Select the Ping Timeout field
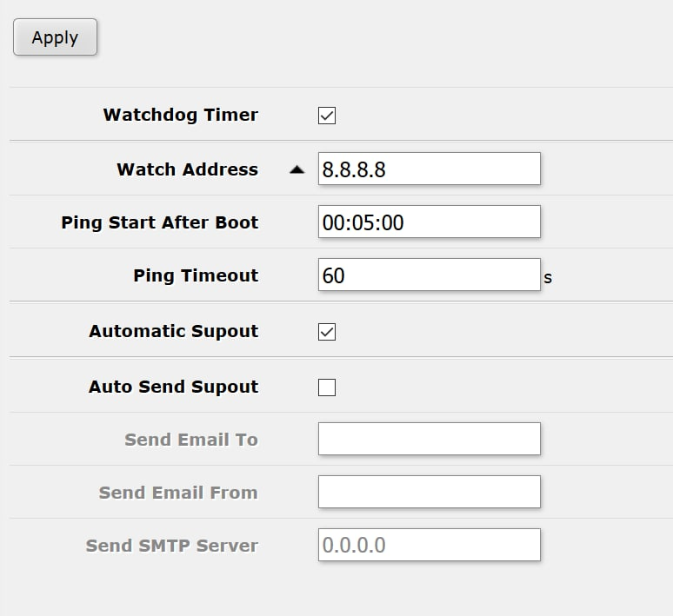 pos(430,275)
